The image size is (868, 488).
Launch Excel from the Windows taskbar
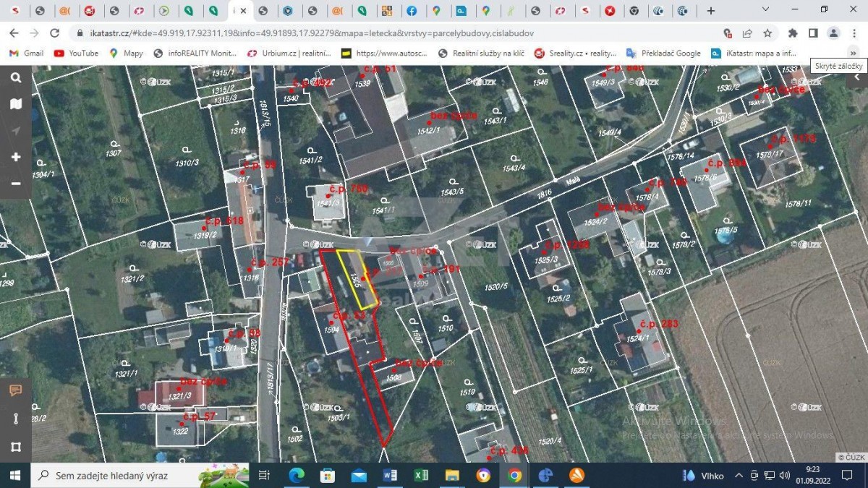pyautogui.click(x=421, y=475)
